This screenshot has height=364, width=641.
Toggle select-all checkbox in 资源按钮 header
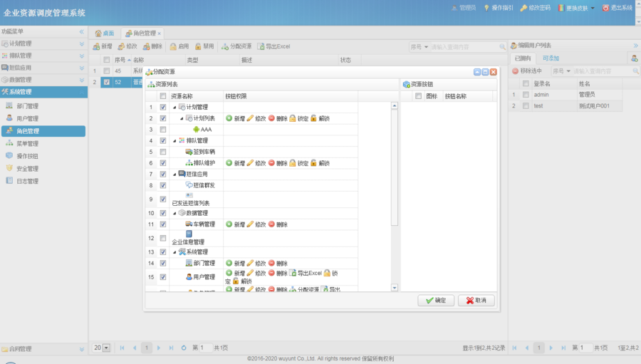418,96
